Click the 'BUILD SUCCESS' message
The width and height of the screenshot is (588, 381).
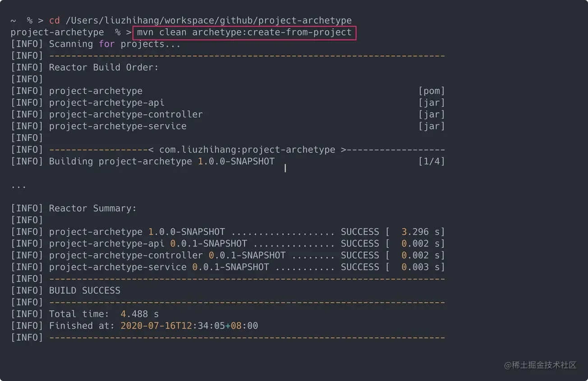[x=85, y=290]
